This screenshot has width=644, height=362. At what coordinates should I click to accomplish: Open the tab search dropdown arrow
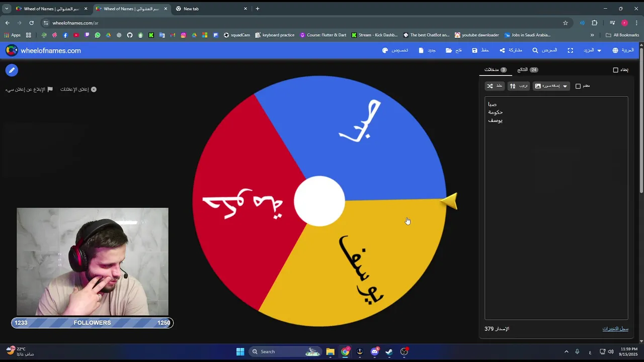7,9
